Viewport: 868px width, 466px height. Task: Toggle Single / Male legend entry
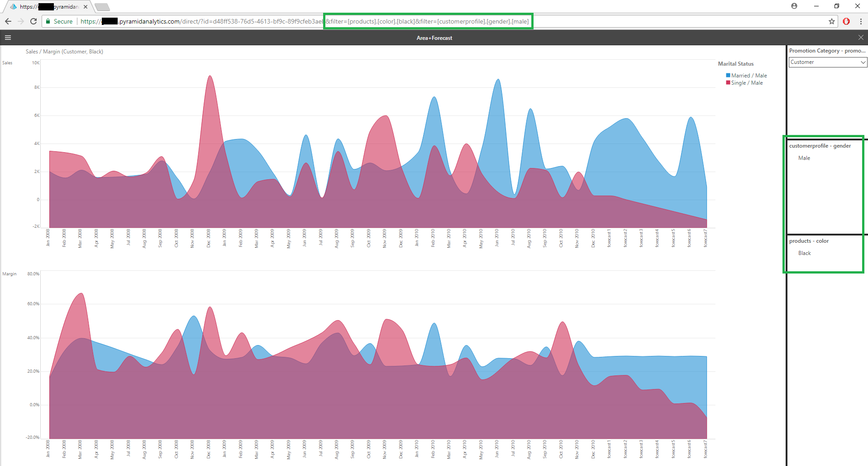coord(747,83)
